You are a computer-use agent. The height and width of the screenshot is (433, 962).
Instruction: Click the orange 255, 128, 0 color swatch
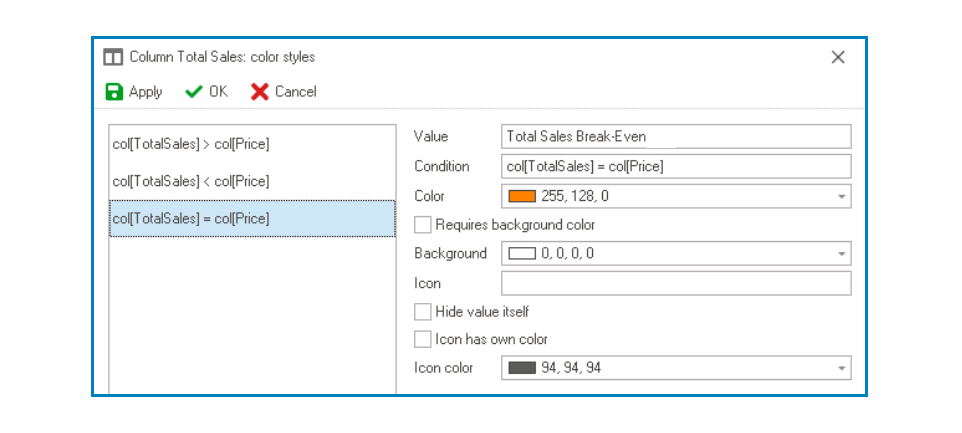522,196
